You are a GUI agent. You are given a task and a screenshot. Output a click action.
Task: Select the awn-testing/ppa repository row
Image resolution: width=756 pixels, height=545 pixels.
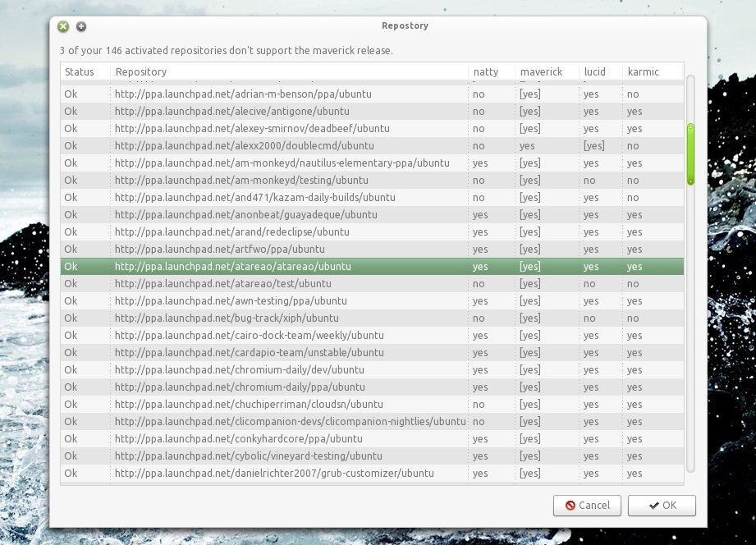pos(372,301)
